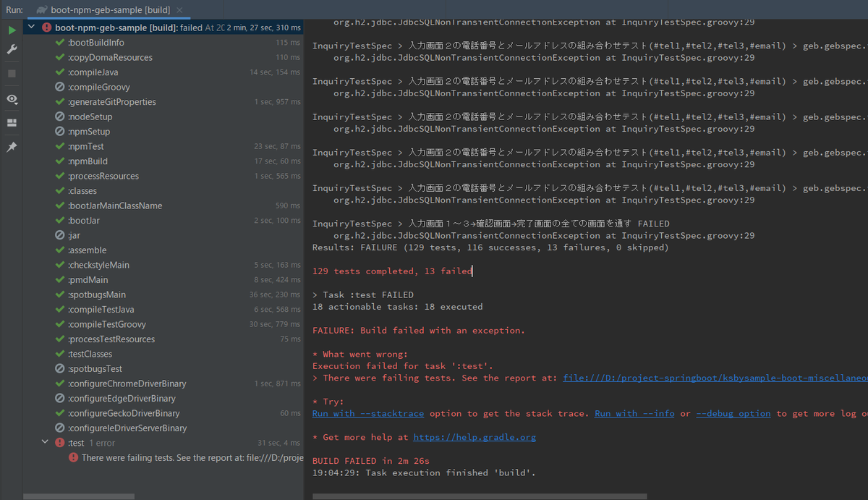Select the :assemble task row
This screenshot has height=500, width=868.
(163, 250)
